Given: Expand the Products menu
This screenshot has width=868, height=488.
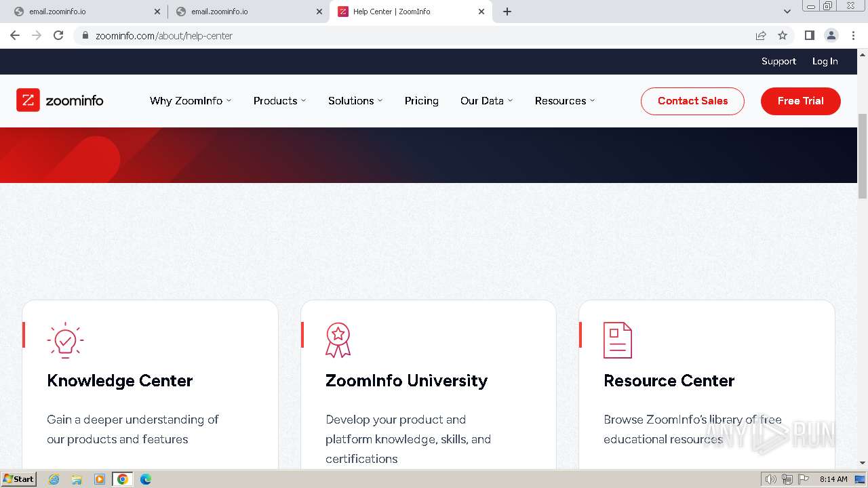Looking at the screenshot, I should (279, 100).
